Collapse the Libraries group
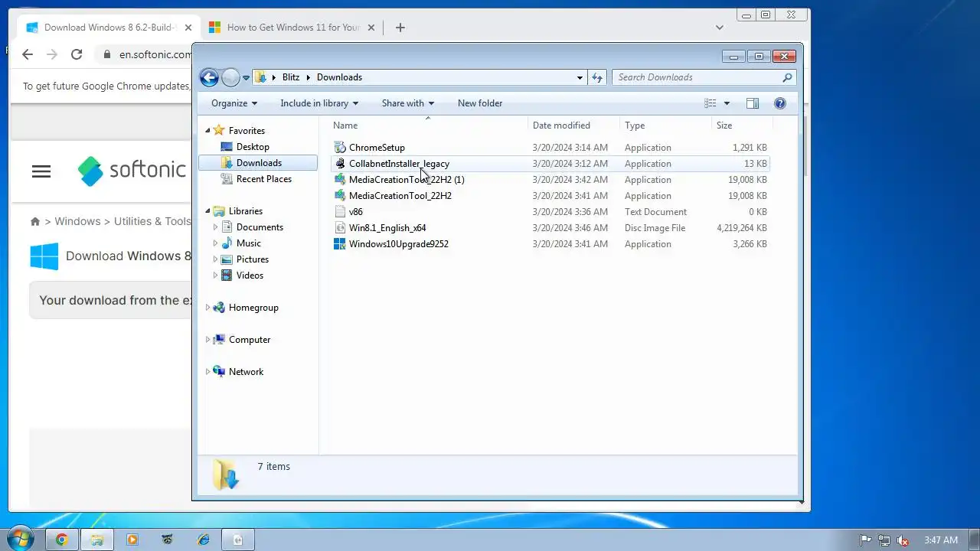980x551 pixels. tap(207, 211)
